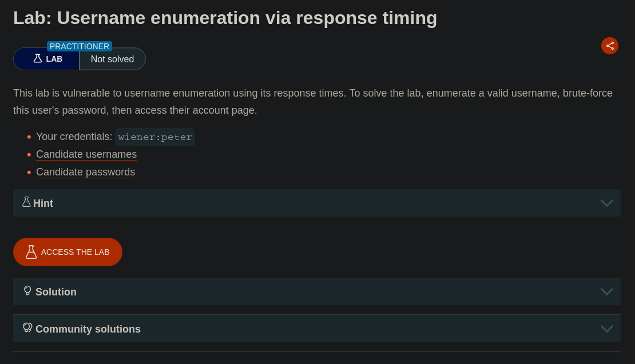The height and width of the screenshot is (364, 635).
Task: Click the flask icon in LAB badge
Action: pos(38,59)
